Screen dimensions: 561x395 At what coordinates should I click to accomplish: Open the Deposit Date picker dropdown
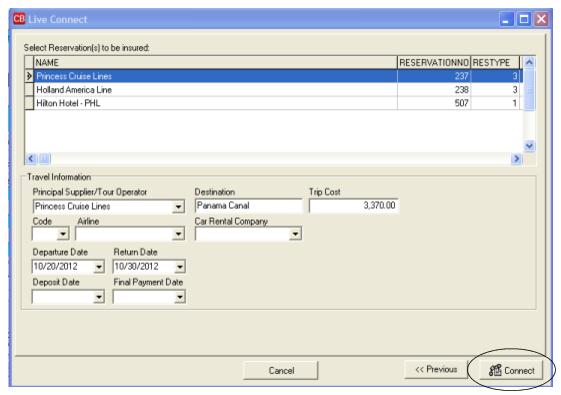pyautogui.click(x=98, y=297)
